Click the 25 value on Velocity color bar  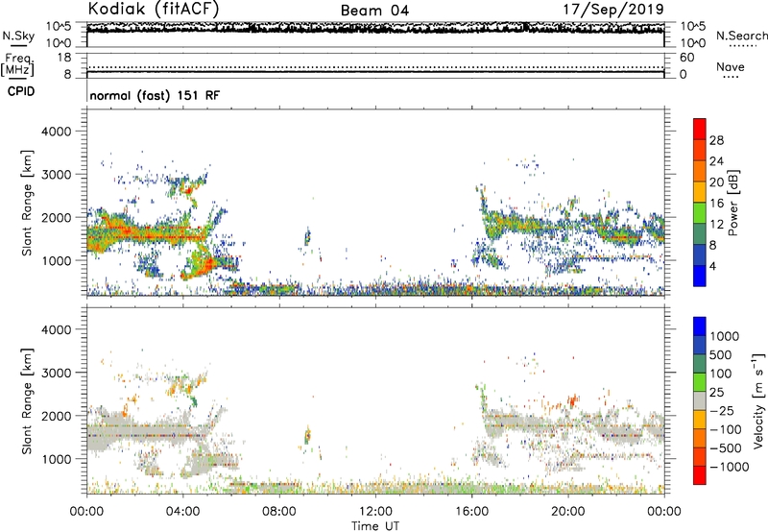pyautogui.click(x=717, y=393)
